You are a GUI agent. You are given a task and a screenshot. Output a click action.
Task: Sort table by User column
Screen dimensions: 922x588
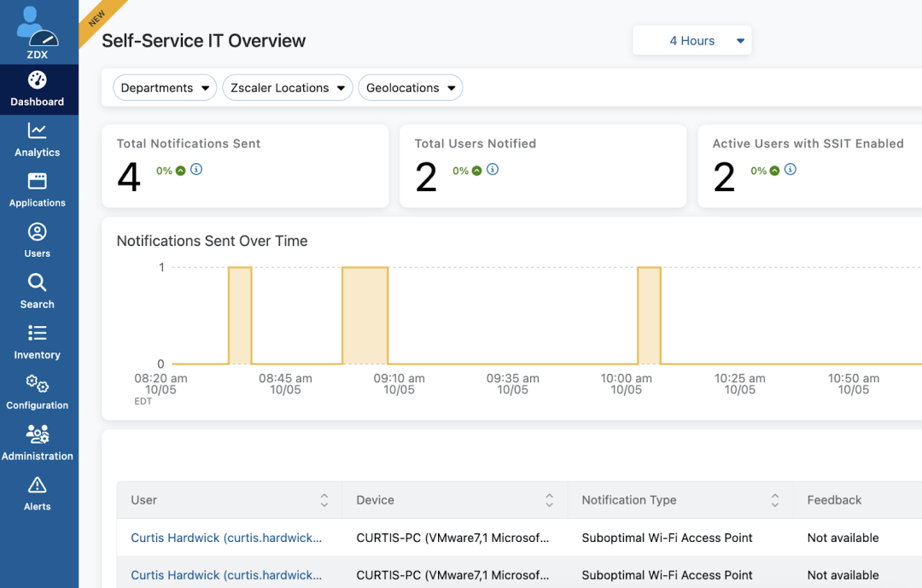pos(324,500)
